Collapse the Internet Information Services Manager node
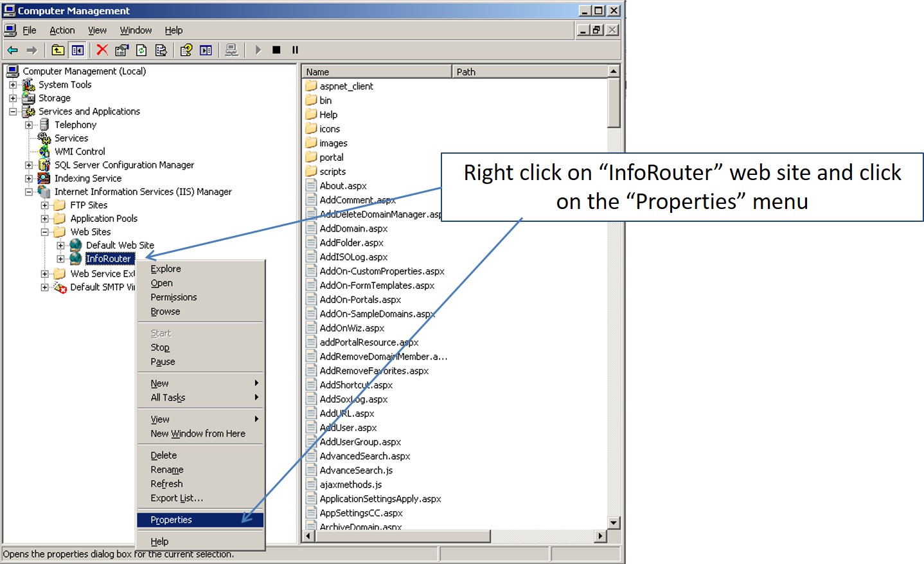The image size is (924, 564). [x=29, y=192]
